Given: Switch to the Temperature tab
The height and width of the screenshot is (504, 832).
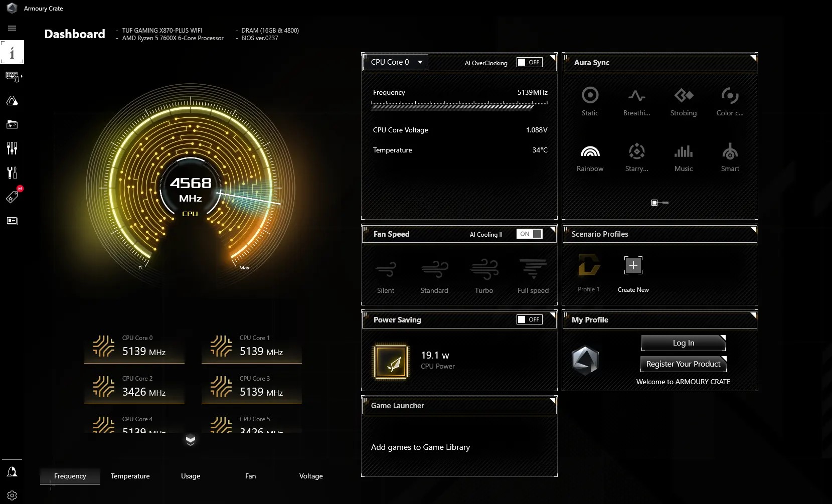Looking at the screenshot, I should click(130, 476).
